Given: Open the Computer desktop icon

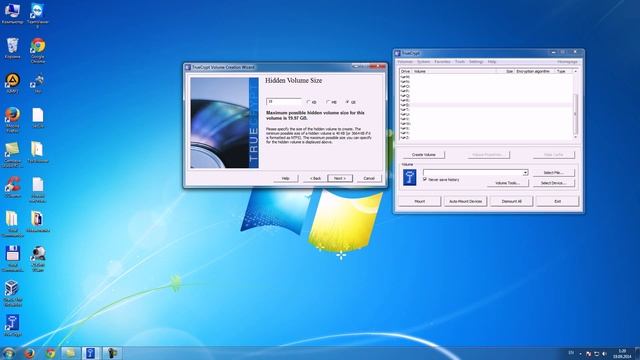Looking at the screenshot, I should click(x=12, y=13).
